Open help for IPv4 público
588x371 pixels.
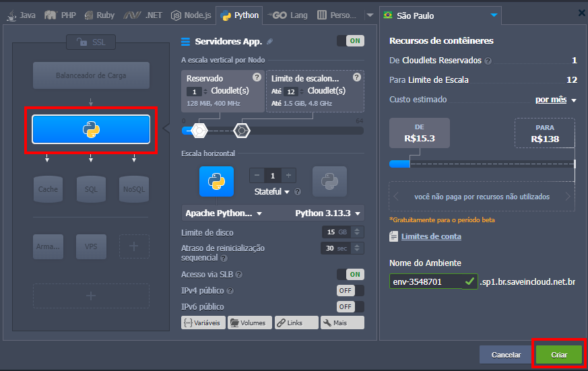(x=230, y=291)
